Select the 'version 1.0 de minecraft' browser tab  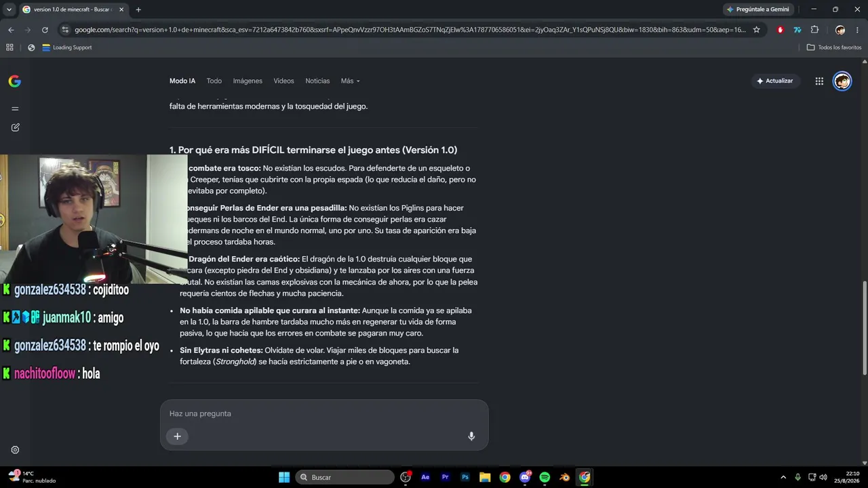click(x=73, y=9)
